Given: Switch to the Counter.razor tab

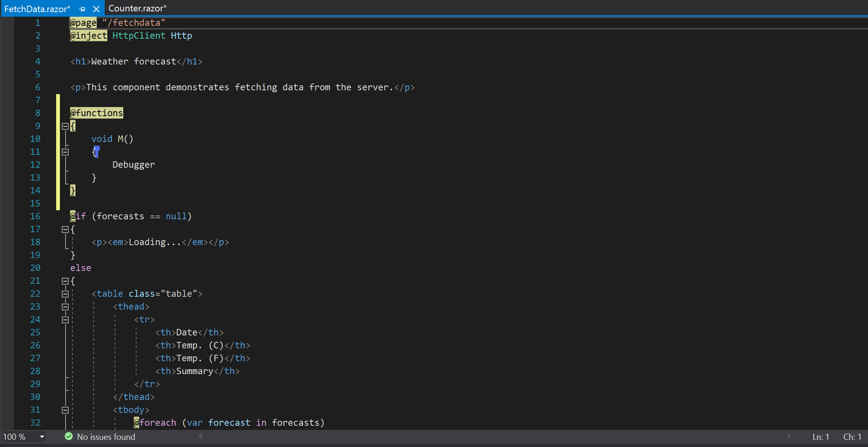Looking at the screenshot, I should tap(138, 8).
